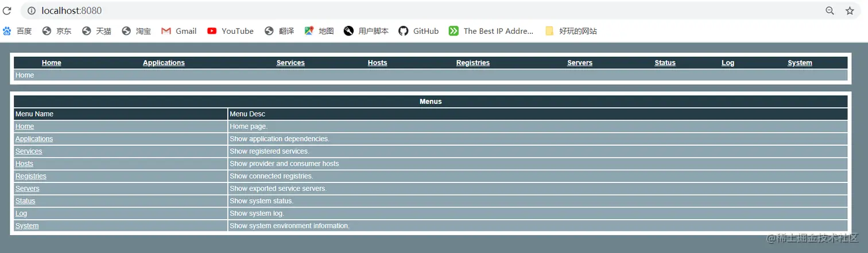868x253 pixels.
Task: Open the 翻译 bookmark
Action: coord(279,31)
